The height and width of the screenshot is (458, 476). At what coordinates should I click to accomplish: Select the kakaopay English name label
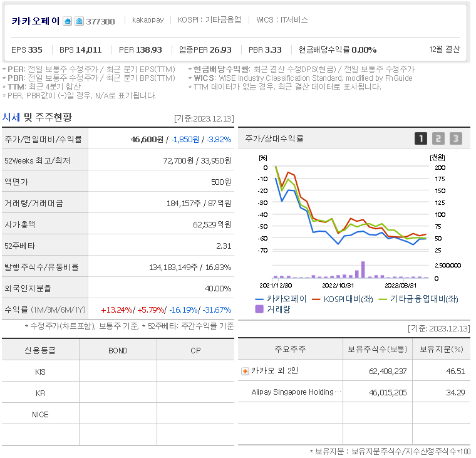pos(148,20)
